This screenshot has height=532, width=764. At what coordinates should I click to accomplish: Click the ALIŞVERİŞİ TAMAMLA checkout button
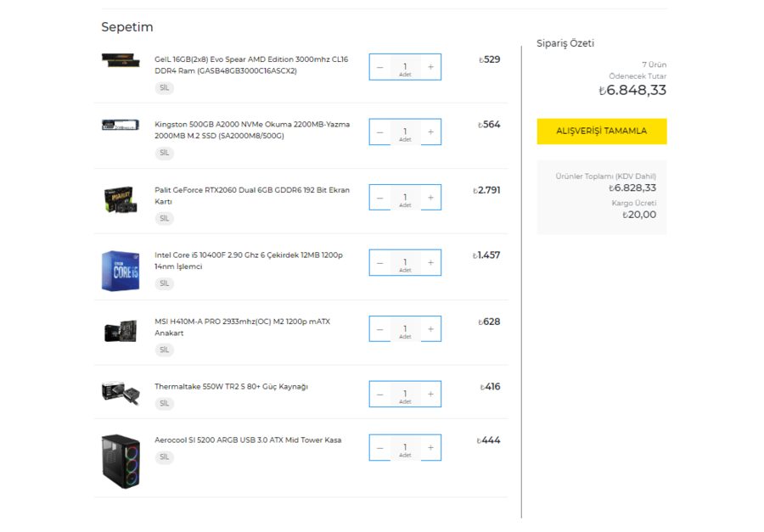pyautogui.click(x=602, y=132)
